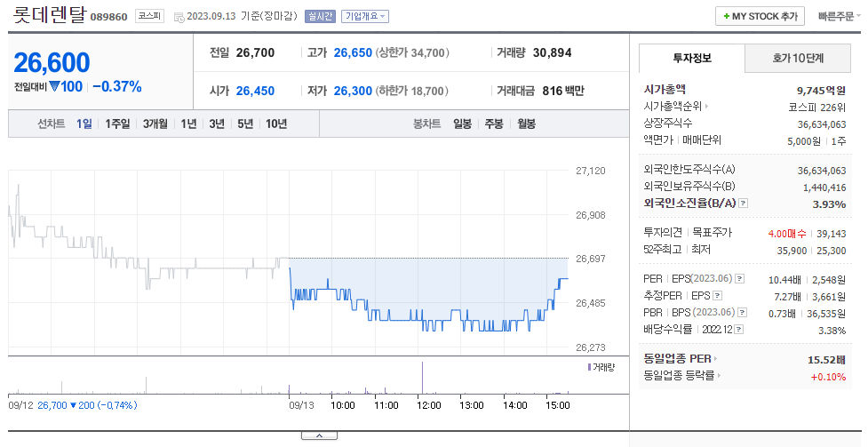Click the 시가총액 value 9,745억원
The width and height of the screenshot is (868, 447).
coord(821,91)
